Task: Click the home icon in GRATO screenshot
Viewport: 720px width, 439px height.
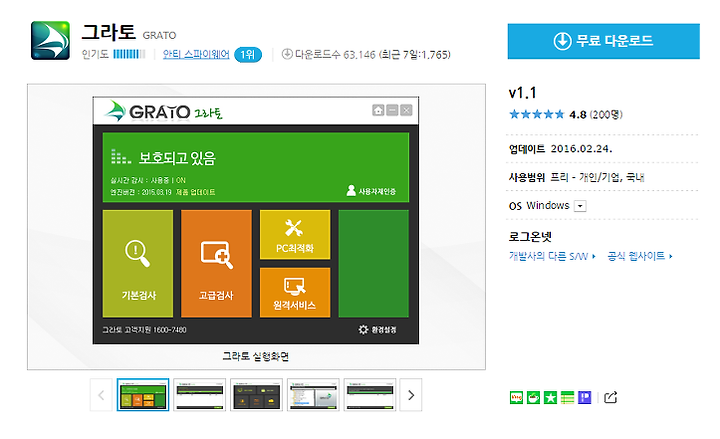Action: click(378, 110)
